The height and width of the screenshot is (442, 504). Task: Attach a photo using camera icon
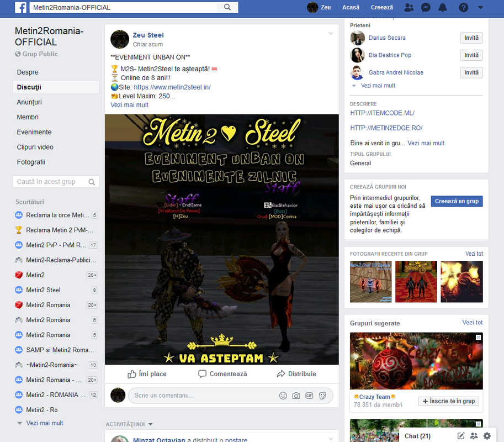coord(296,396)
